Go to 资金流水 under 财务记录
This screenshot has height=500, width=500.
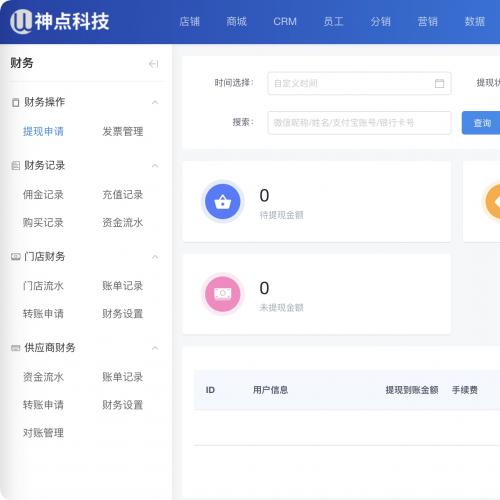coord(123,222)
